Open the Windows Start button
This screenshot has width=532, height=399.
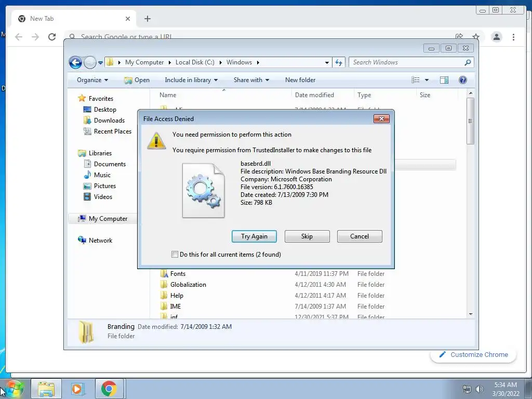tap(14, 389)
